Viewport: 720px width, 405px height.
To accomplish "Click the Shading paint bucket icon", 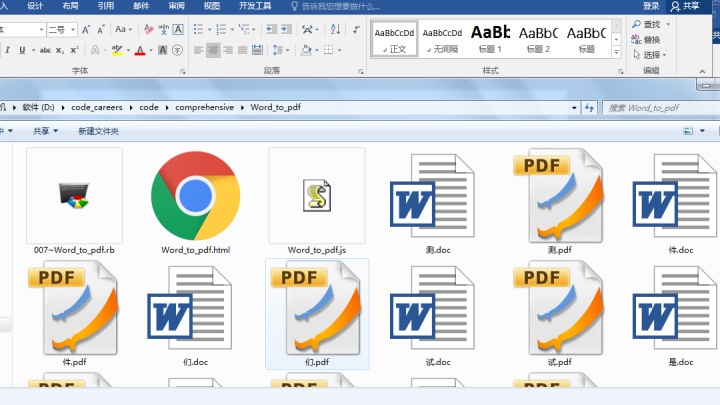I will coord(306,50).
